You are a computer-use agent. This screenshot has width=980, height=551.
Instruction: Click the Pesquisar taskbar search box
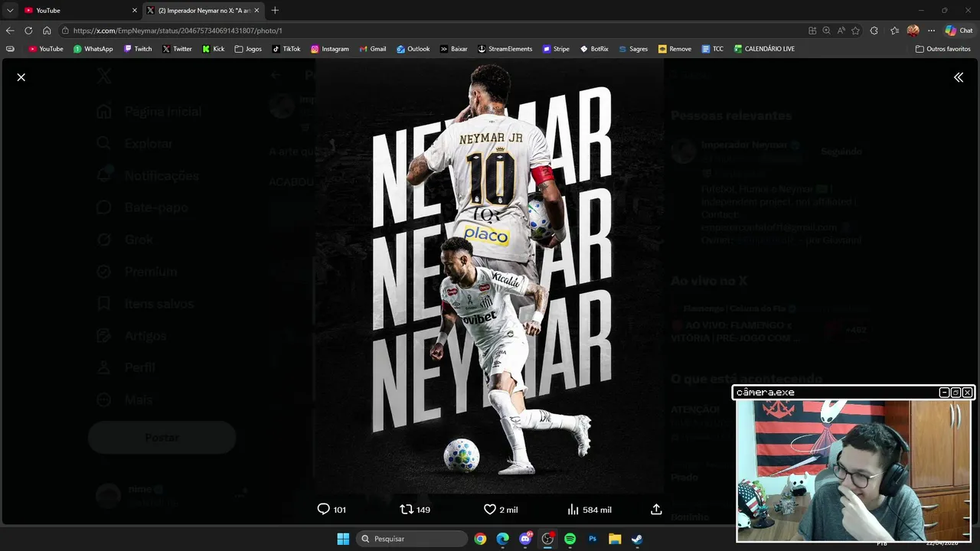(412, 539)
